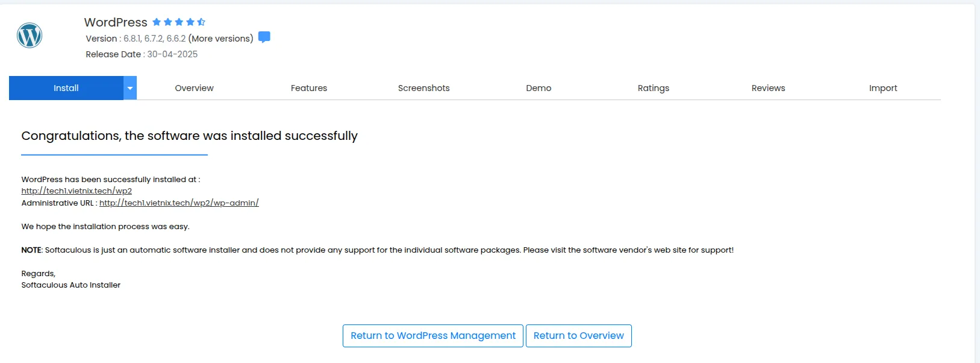Click the star rating next to WordPress
This screenshot has width=980, height=363.
coord(179,22)
